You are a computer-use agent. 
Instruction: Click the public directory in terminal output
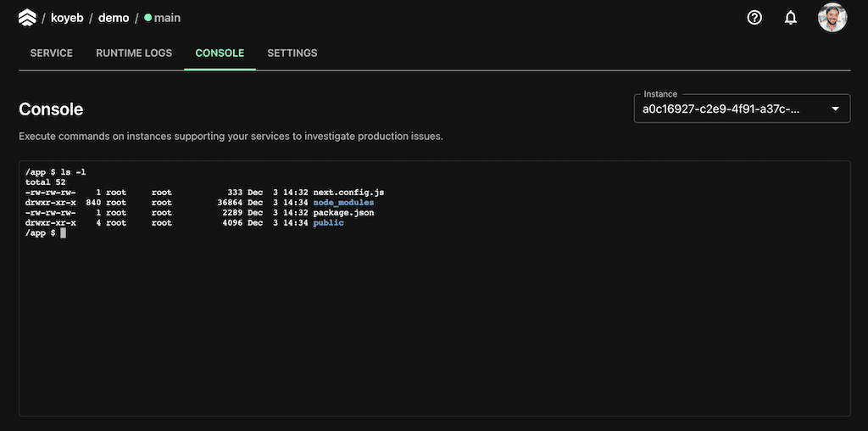328,223
